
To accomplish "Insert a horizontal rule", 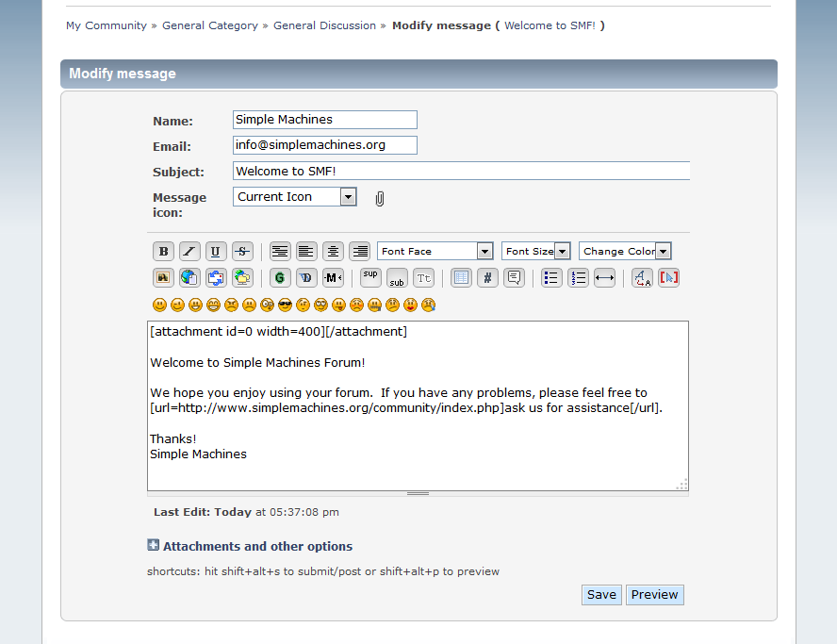I will pos(604,277).
